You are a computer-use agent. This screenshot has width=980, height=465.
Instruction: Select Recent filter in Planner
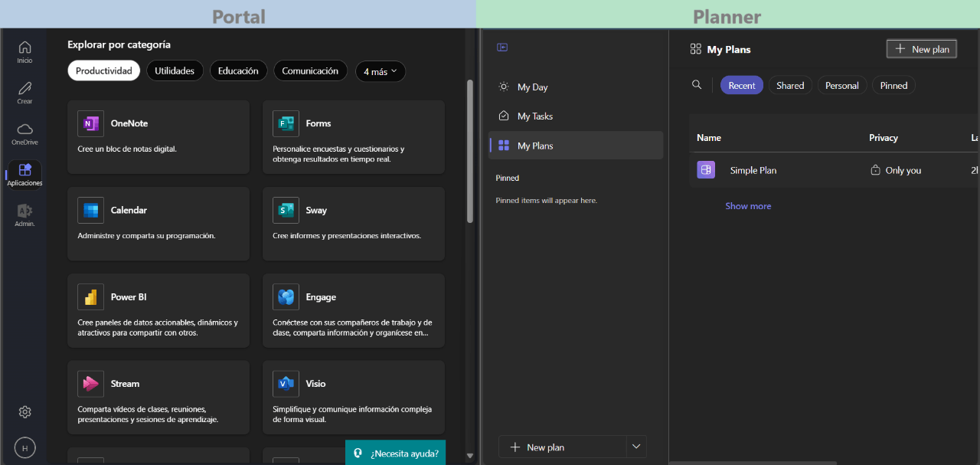742,86
